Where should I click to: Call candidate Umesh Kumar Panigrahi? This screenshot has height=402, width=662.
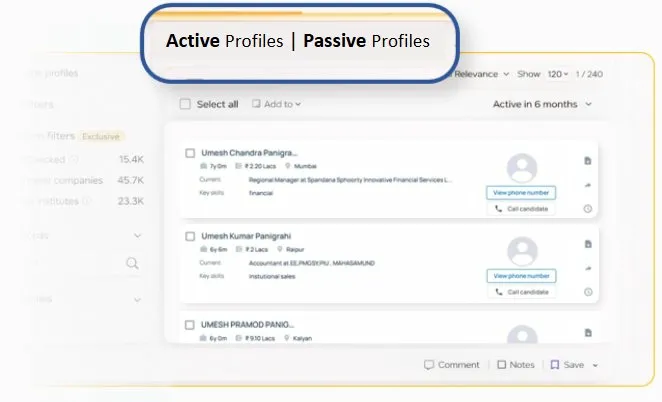(x=521, y=292)
